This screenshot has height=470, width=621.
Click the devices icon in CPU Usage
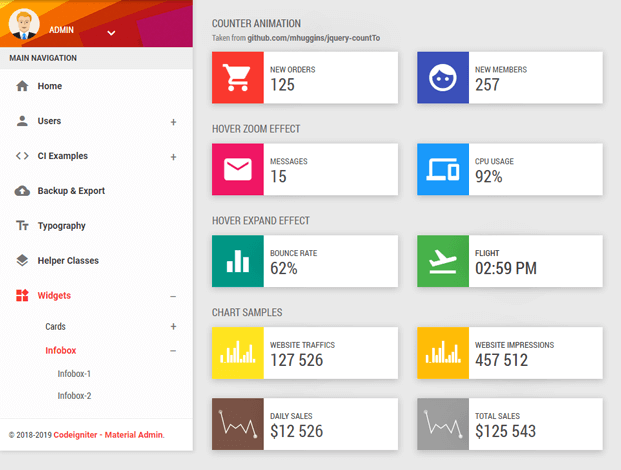click(442, 169)
